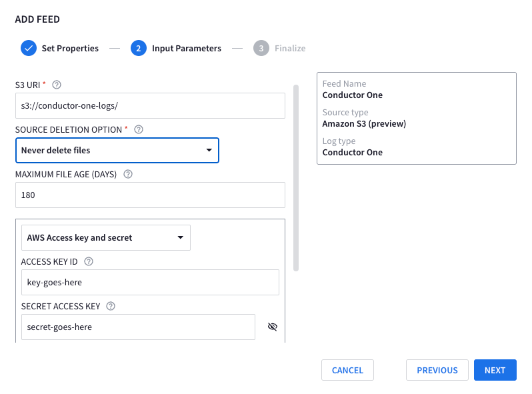Screen dimensions: 532x394
Task: Click the Set Properties checkmark step icon
Action: [29, 48]
